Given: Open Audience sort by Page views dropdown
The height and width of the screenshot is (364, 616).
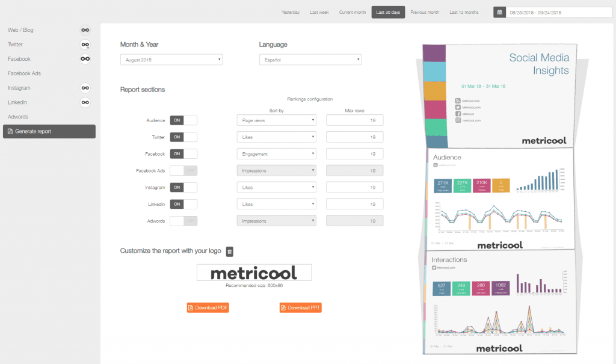Looking at the screenshot, I should coord(277,120).
